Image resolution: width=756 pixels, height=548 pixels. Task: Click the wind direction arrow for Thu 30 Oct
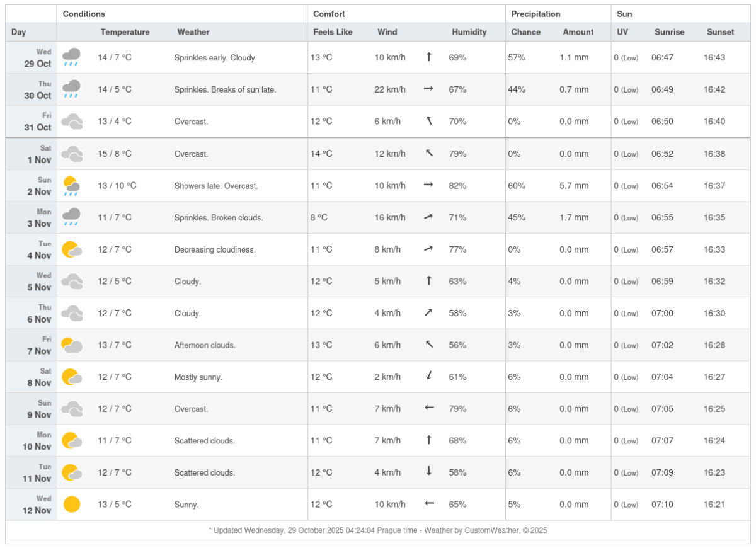point(428,89)
